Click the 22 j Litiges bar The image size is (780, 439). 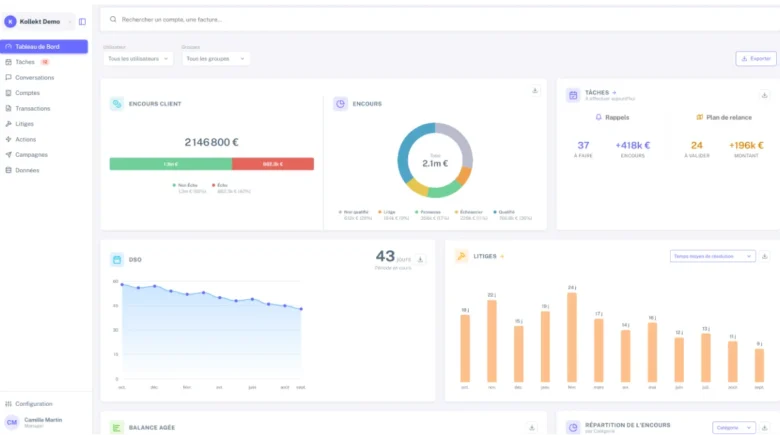point(491,341)
